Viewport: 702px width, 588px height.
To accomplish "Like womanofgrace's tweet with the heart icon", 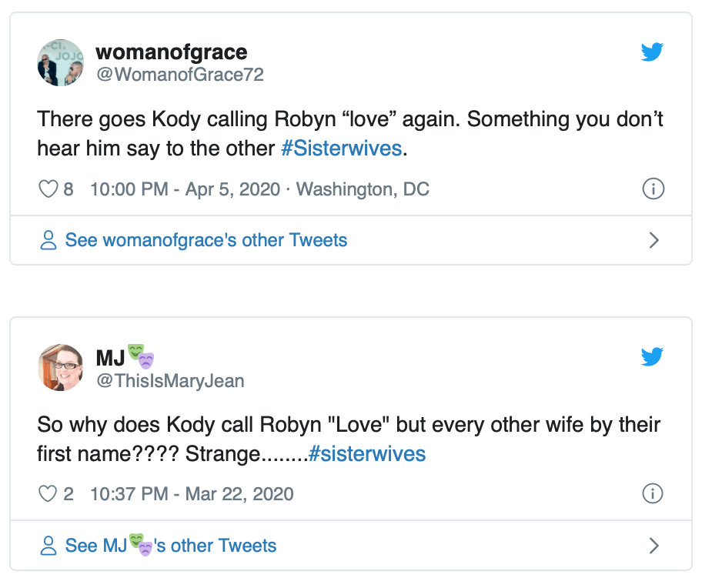I will click(x=48, y=189).
